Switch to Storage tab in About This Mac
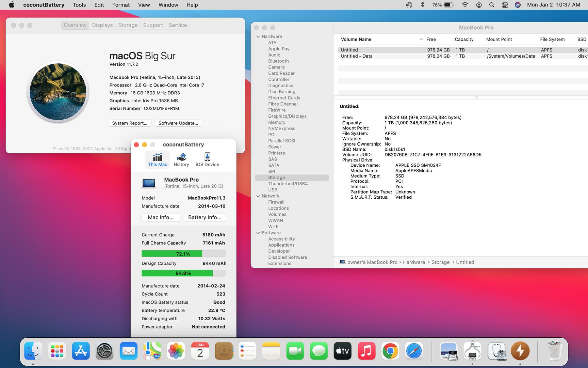 point(128,25)
